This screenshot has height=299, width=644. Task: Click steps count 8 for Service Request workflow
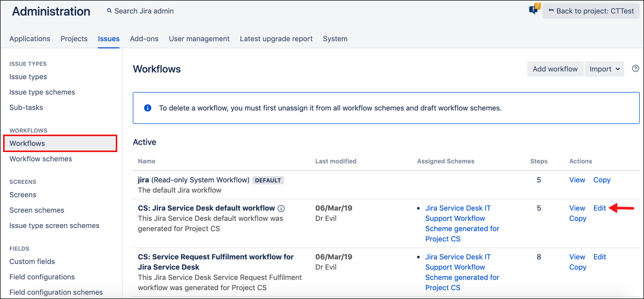(539, 257)
